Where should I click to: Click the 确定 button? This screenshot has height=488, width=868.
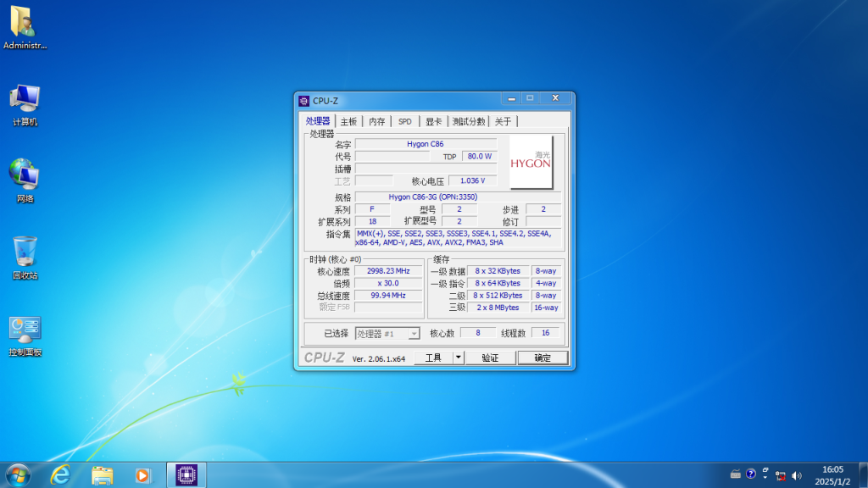[542, 357]
